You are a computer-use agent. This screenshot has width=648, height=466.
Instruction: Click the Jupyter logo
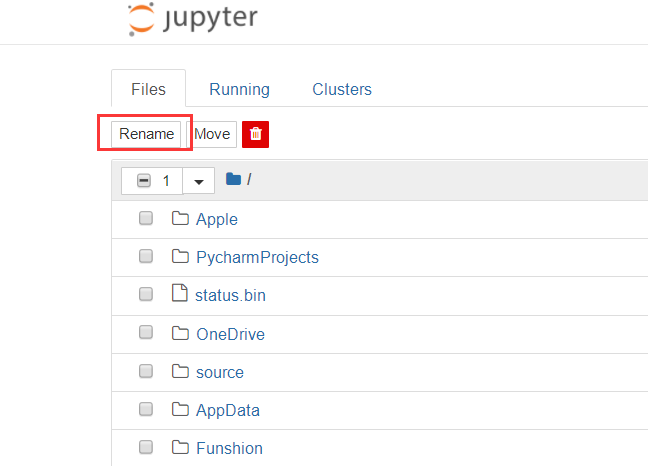point(193,19)
